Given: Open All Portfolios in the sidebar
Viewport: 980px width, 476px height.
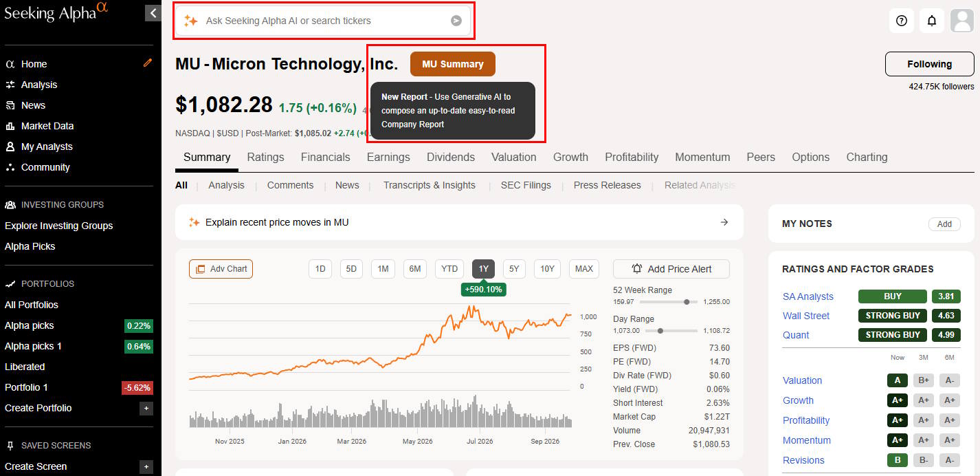Looking at the screenshot, I should (32, 305).
